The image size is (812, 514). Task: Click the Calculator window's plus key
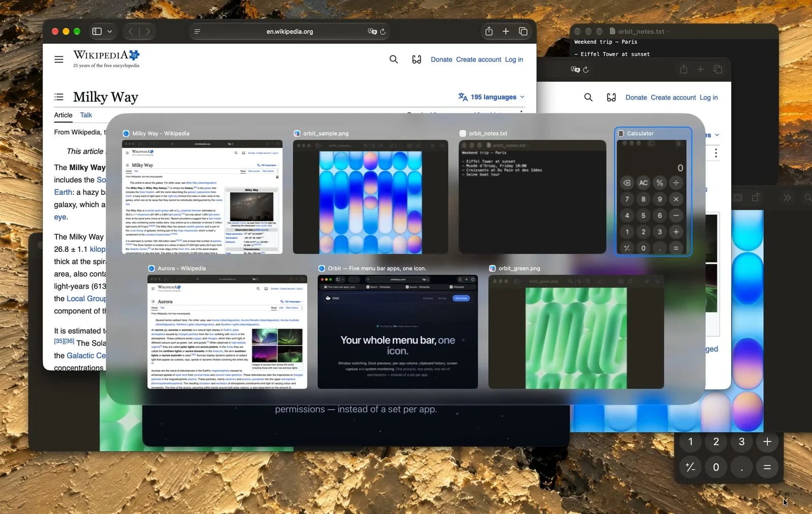pyautogui.click(x=767, y=442)
